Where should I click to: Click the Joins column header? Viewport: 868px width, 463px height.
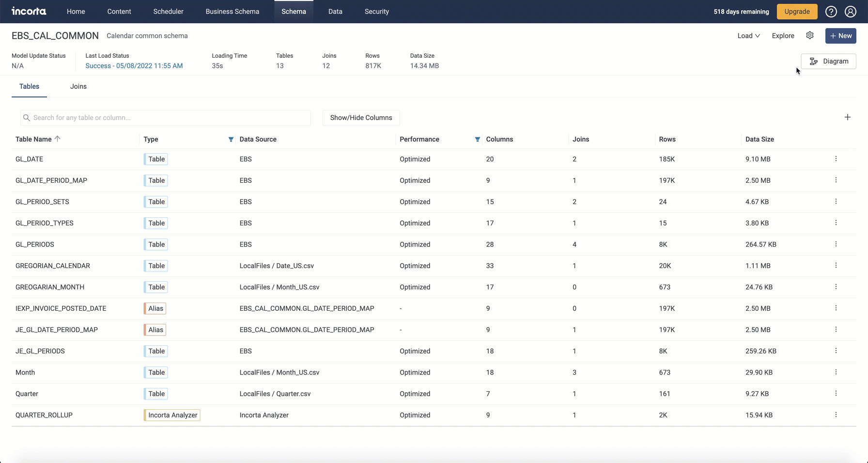click(581, 139)
